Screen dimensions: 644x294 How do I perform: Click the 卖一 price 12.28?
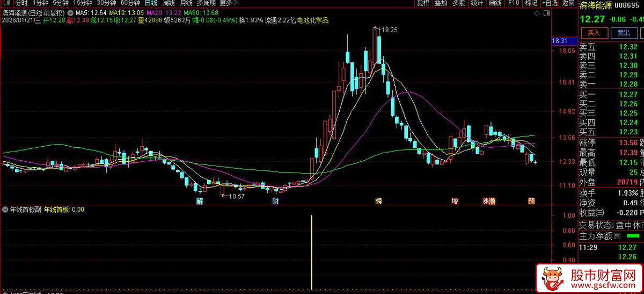(628, 84)
